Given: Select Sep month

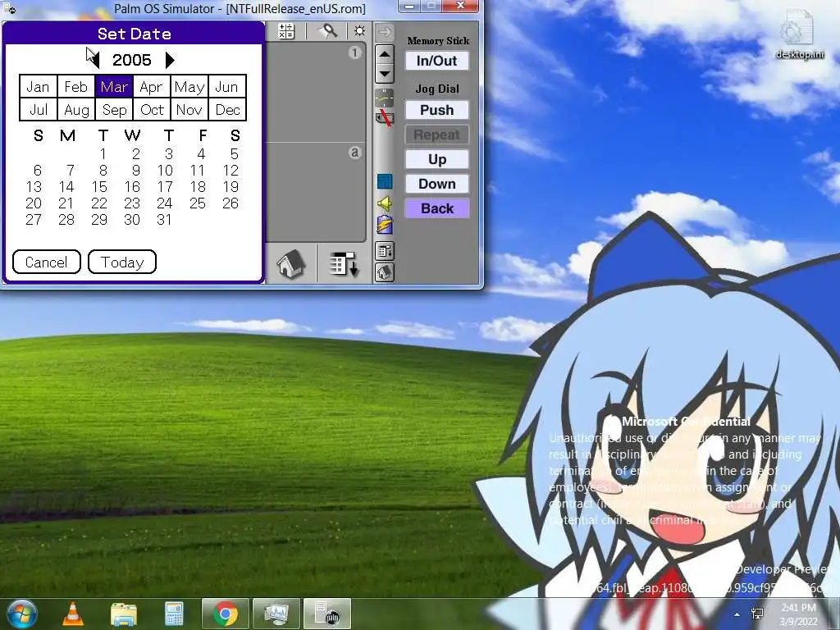Looking at the screenshot, I should click(114, 109).
